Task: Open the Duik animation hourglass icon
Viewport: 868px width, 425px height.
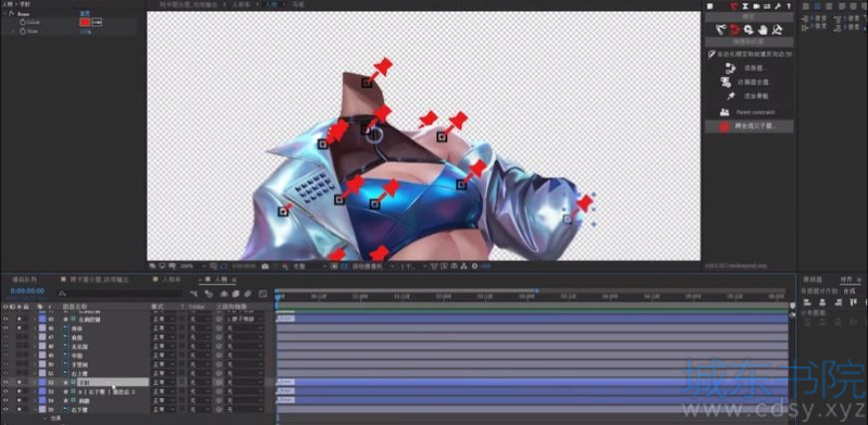Action: 745,6
